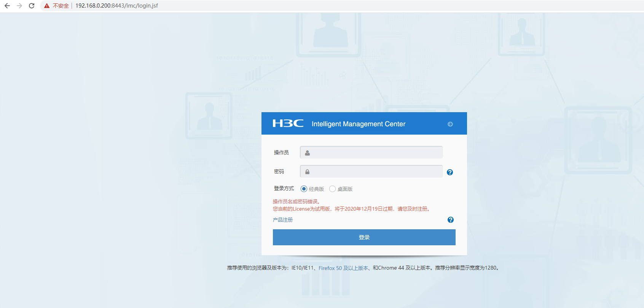The height and width of the screenshot is (308, 644).
Task: Focus the 密码 password field
Action: (x=371, y=171)
